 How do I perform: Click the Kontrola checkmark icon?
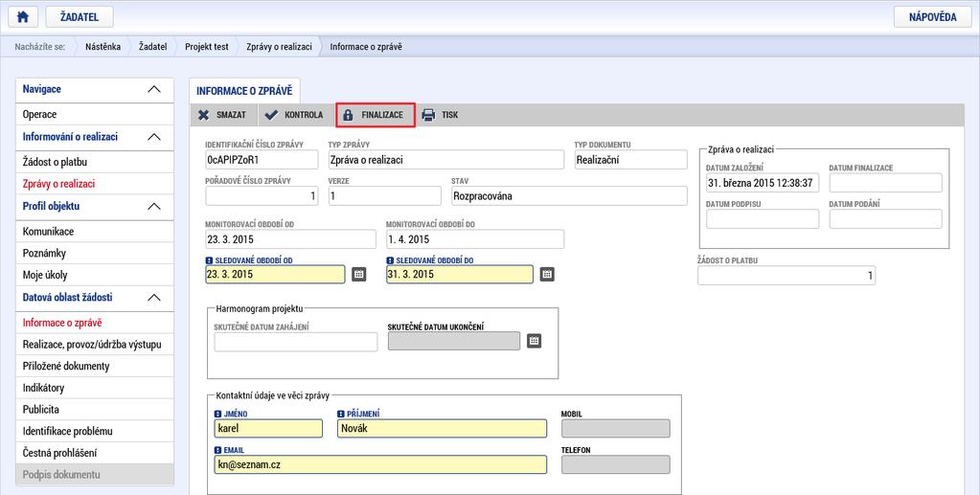point(271,115)
